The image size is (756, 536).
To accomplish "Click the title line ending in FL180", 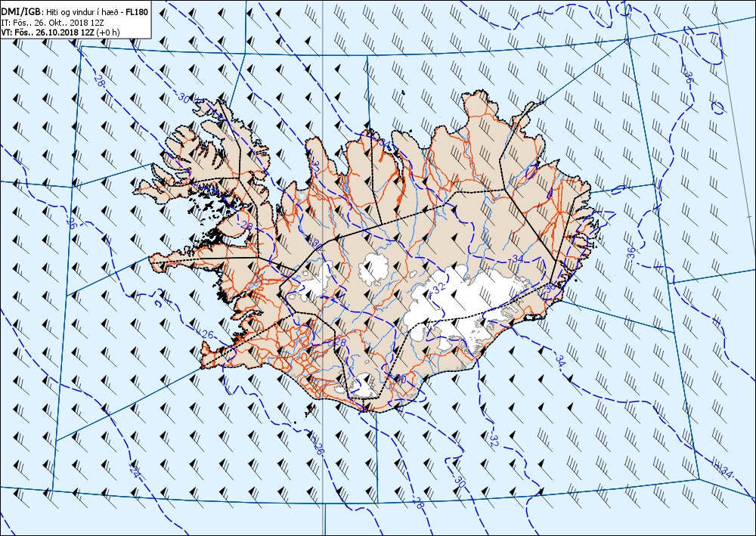I will pos(75,12).
